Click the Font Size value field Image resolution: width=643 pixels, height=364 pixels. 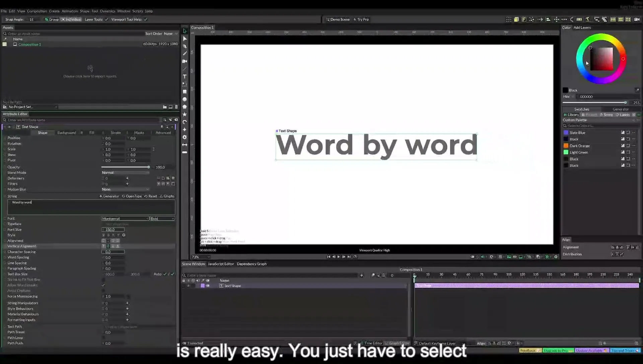pos(113,230)
